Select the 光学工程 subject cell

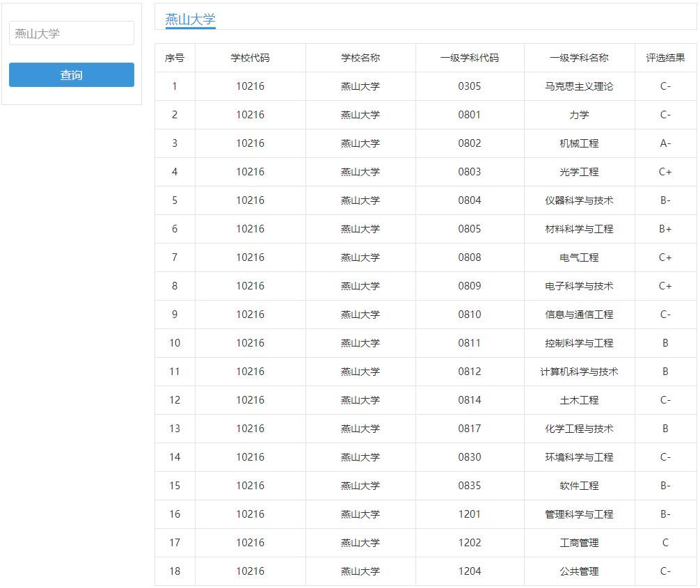[x=579, y=172]
